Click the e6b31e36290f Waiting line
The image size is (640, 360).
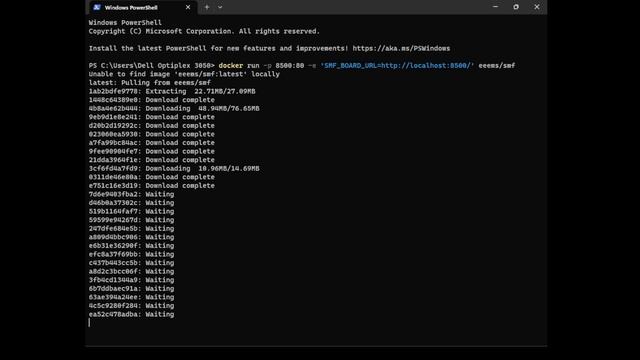(131, 246)
